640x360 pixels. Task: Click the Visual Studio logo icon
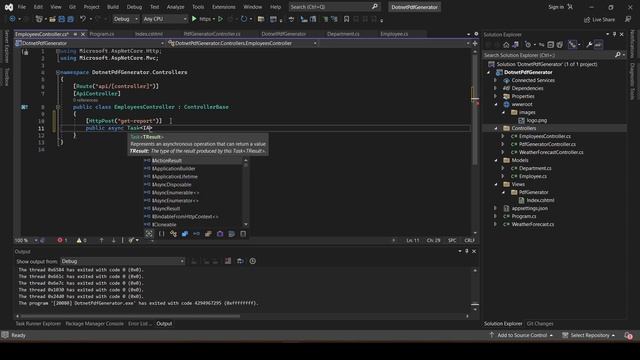9,7
